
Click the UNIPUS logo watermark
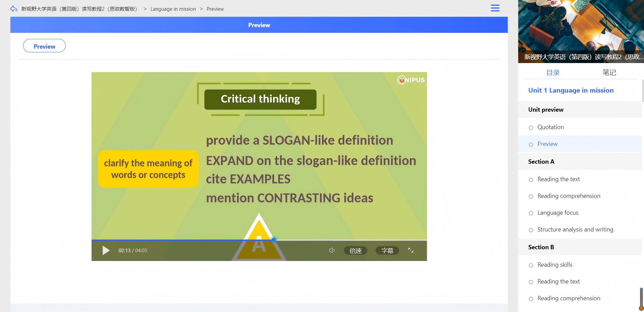click(x=411, y=80)
